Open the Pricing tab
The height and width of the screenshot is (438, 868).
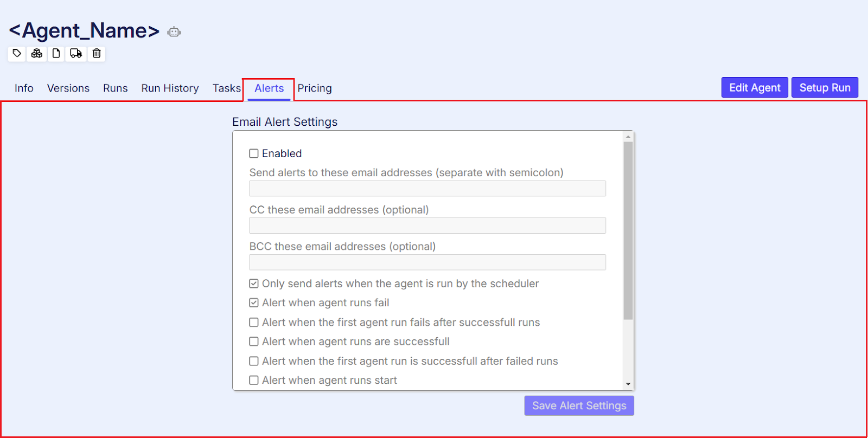[315, 88]
